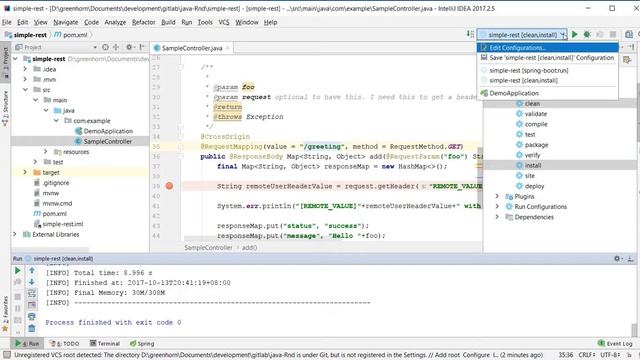Open the Structure side tool window

pyautogui.click(x=5, y=108)
